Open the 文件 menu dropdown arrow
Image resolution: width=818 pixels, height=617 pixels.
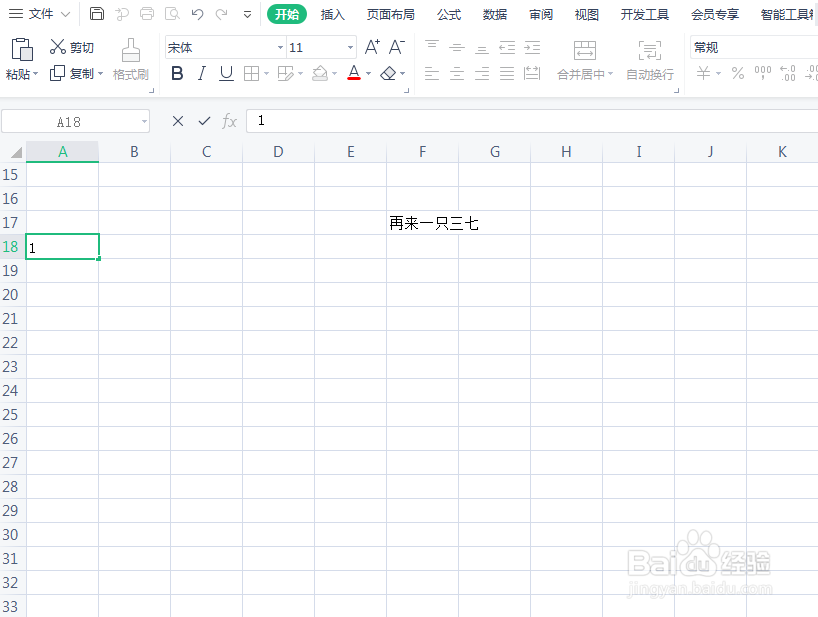65,14
